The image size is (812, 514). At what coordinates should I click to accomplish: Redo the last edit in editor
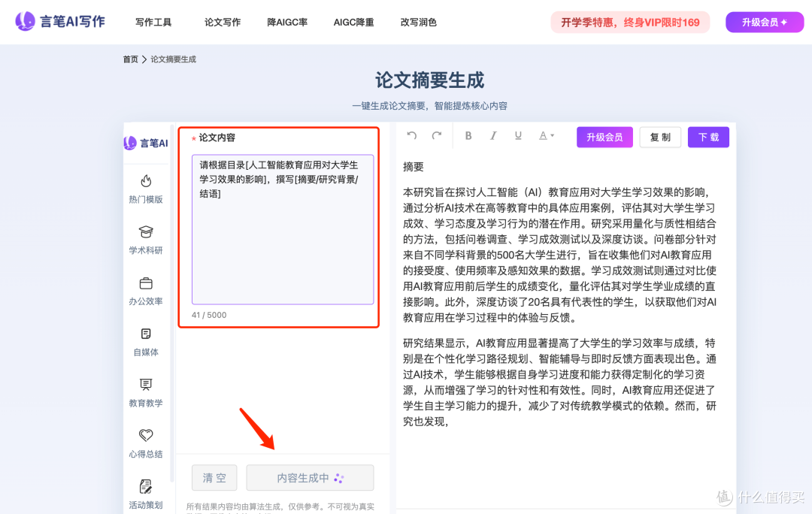[x=437, y=135]
